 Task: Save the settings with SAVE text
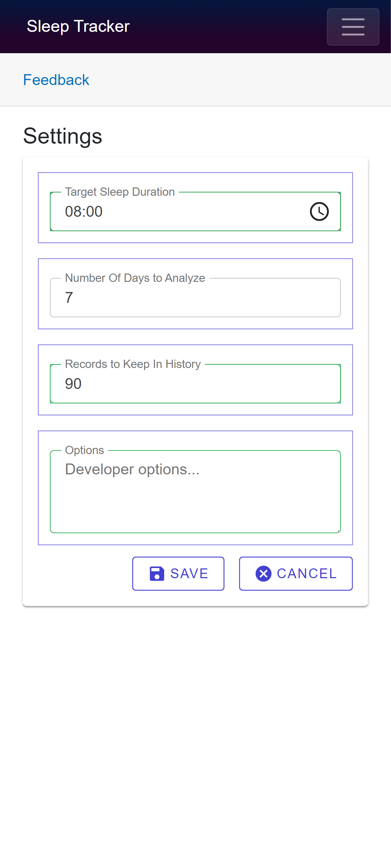(x=189, y=574)
